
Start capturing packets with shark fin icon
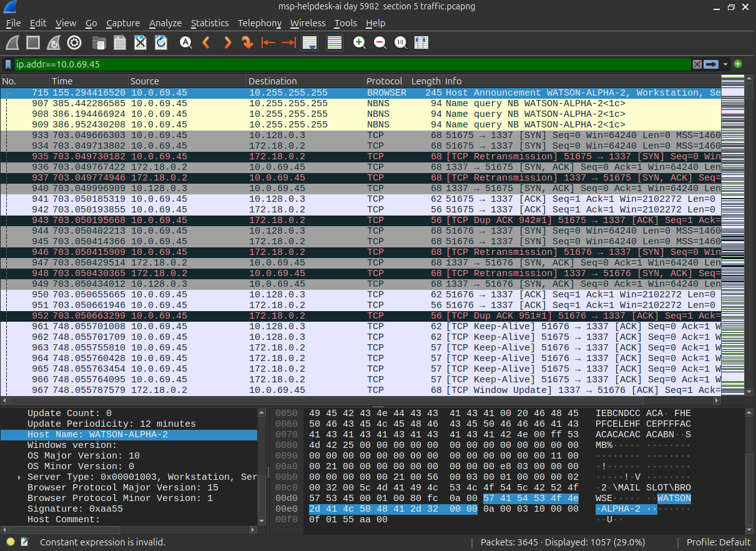click(x=14, y=42)
